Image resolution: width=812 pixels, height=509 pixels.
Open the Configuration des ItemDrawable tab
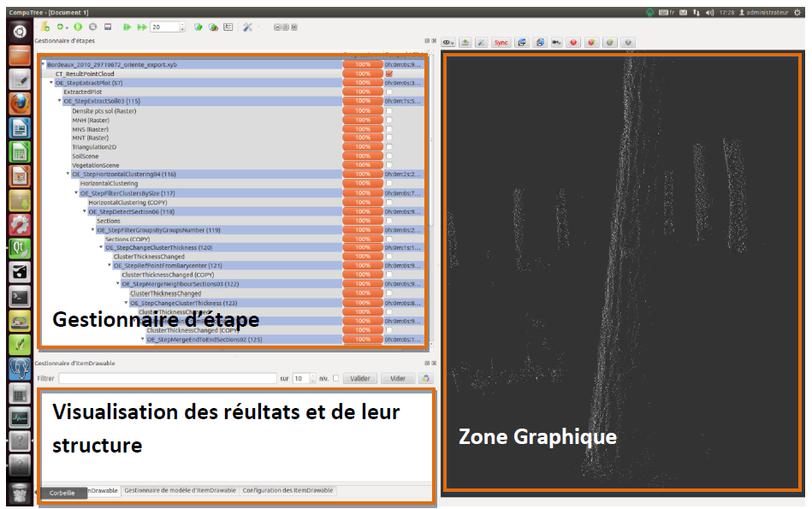pyautogui.click(x=287, y=490)
